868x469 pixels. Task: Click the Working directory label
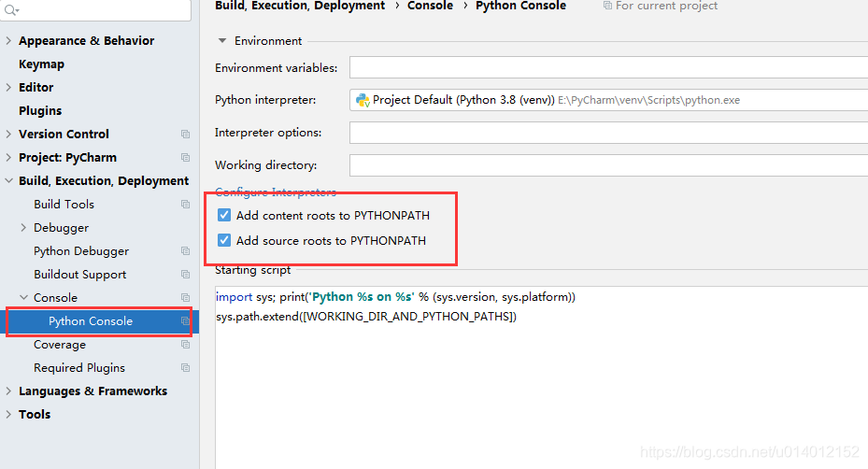[x=265, y=165]
